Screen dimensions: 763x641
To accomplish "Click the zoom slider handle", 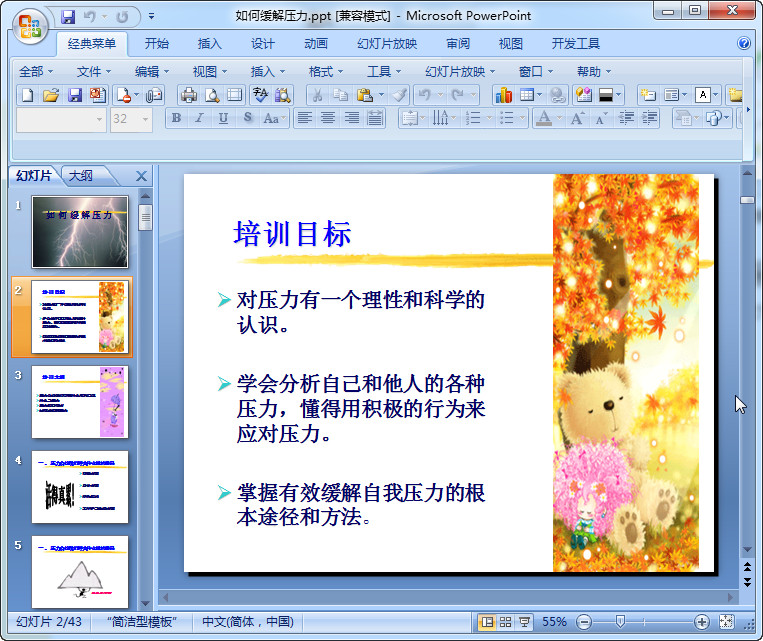I will 620,622.
